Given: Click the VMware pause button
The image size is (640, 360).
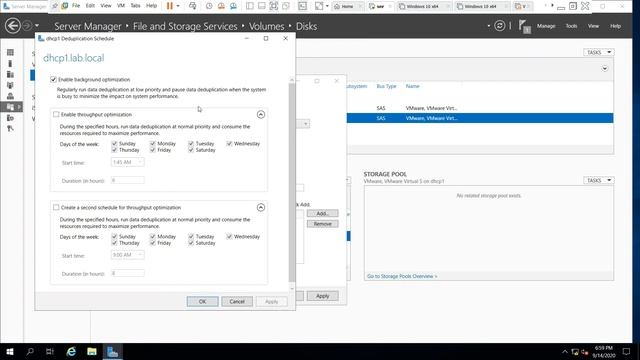Looking at the screenshot, I should pos(170,6).
